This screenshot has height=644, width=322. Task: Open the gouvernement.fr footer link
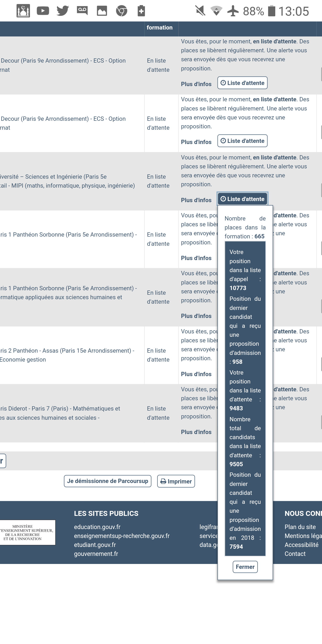(96, 554)
